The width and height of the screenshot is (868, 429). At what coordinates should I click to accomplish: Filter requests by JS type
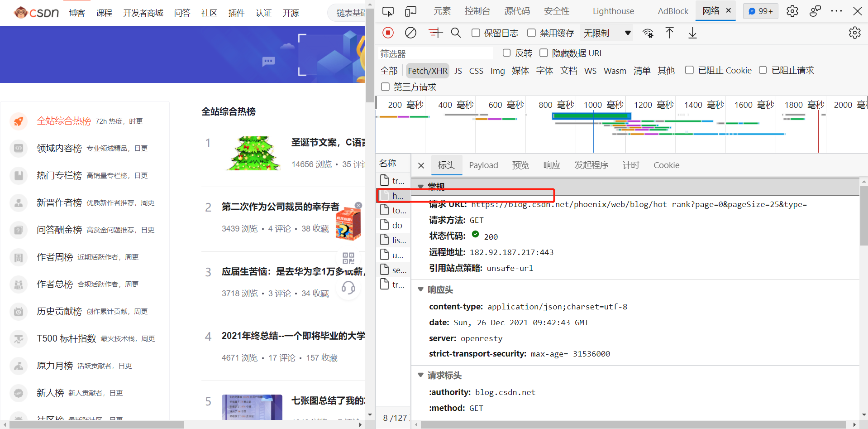[458, 71]
